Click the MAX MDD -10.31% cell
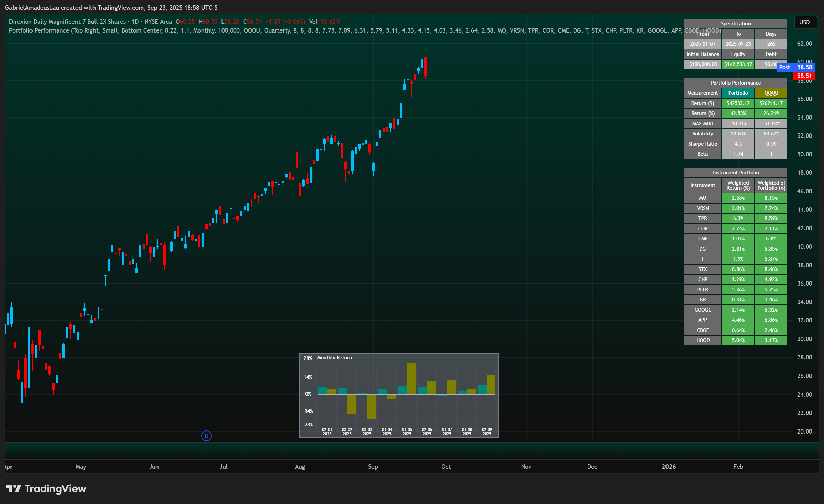This screenshot has width=824, height=504. (738, 124)
